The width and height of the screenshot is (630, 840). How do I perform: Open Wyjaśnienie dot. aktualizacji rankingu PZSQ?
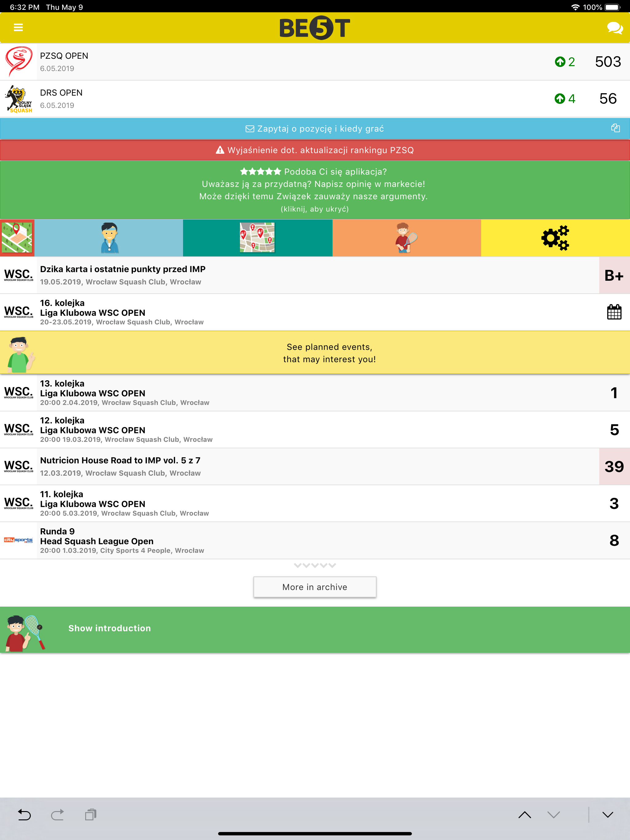pyautogui.click(x=315, y=150)
